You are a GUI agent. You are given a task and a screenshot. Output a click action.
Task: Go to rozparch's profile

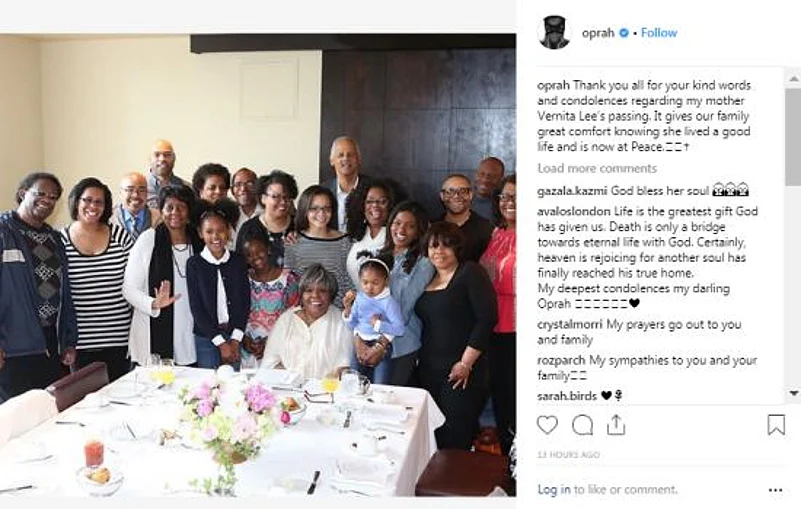click(x=561, y=360)
